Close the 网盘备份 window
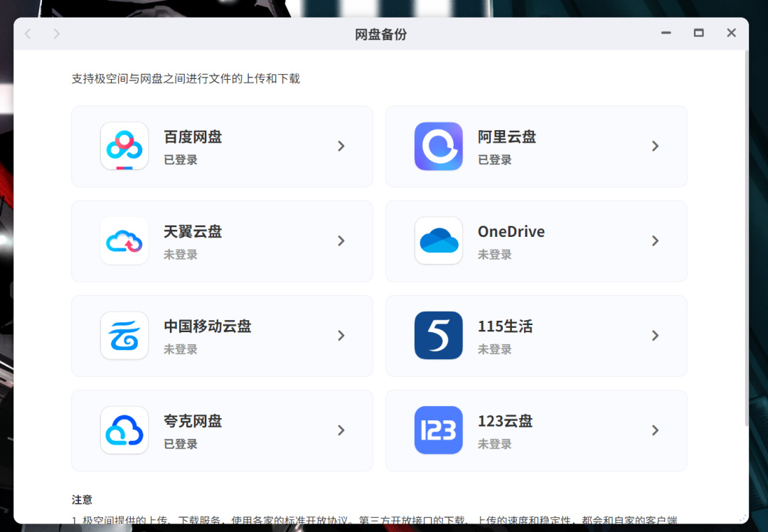Image resolution: width=768 pixels, height=532 pixels. [x=731, y=33]
